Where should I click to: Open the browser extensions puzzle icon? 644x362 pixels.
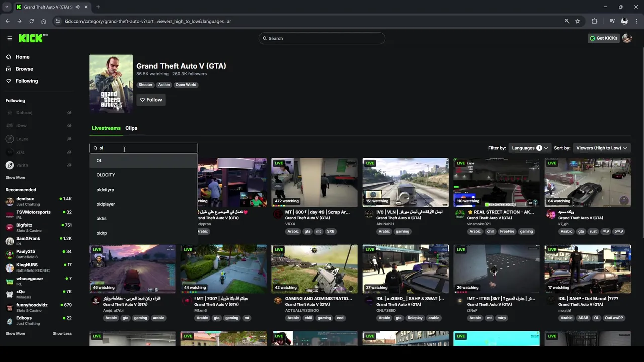pyautogui.click(x=595, y=21)
